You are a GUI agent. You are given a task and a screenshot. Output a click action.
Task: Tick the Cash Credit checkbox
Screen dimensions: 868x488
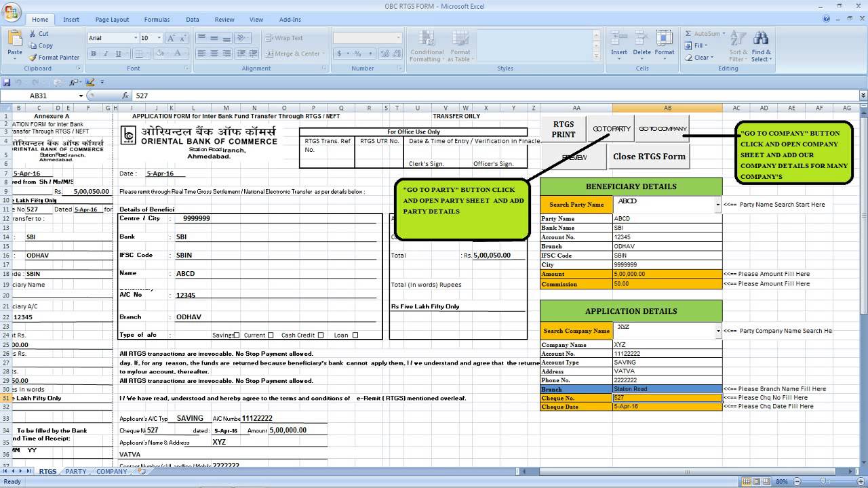tap(321, 335)
